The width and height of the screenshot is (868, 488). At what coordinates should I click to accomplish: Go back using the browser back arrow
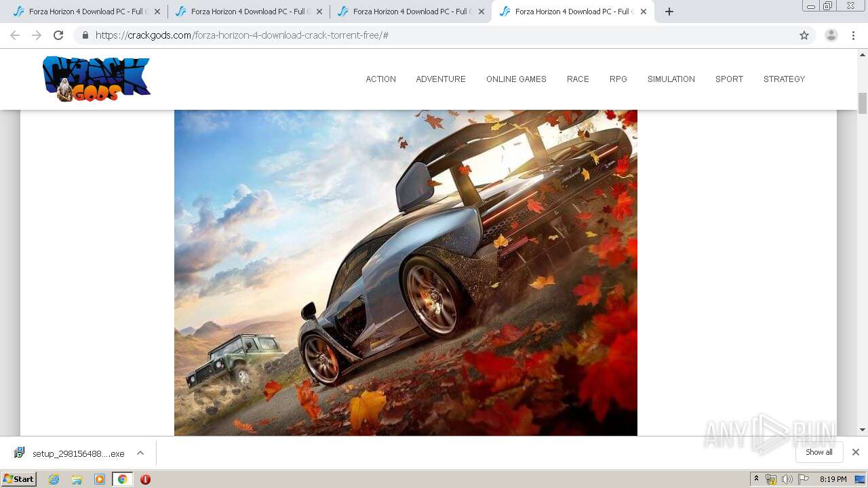pyautogui.click(x=15, y=35)
